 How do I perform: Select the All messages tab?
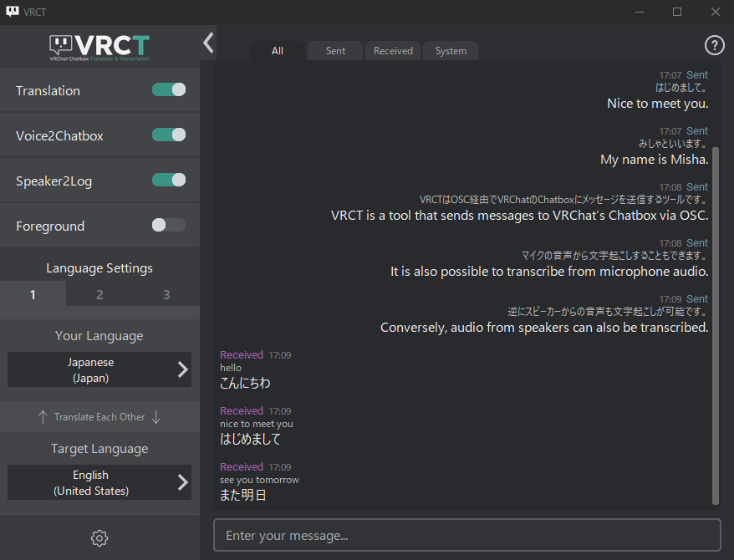click(x=277, y=50)
